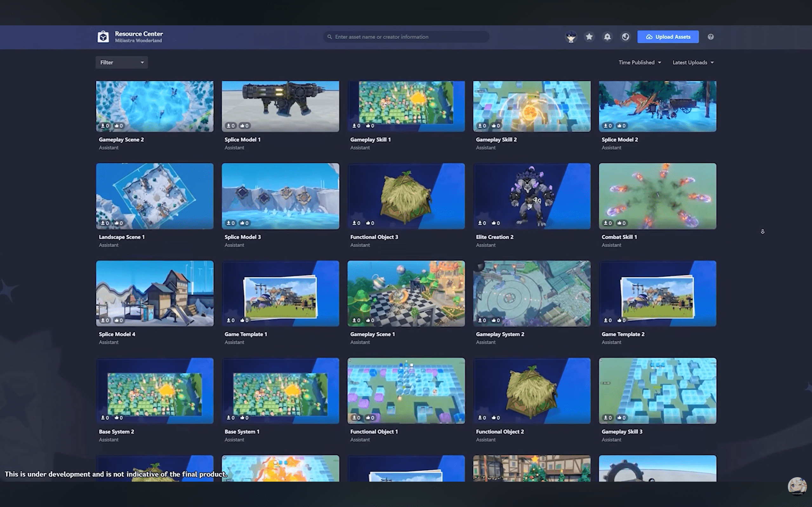Like the Gameplay Skill 2 asset
Screen dimensions: 812x507
tap(493, 126)
